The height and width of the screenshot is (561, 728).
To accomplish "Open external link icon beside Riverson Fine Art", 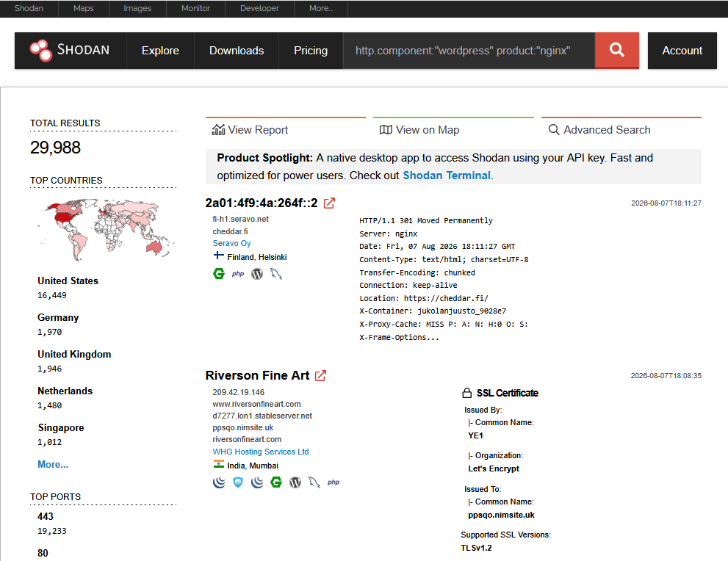I will (x=320, y=375).
